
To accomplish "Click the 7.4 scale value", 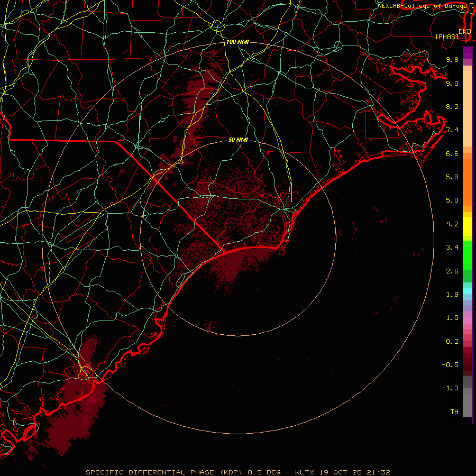I will [452, 130].
